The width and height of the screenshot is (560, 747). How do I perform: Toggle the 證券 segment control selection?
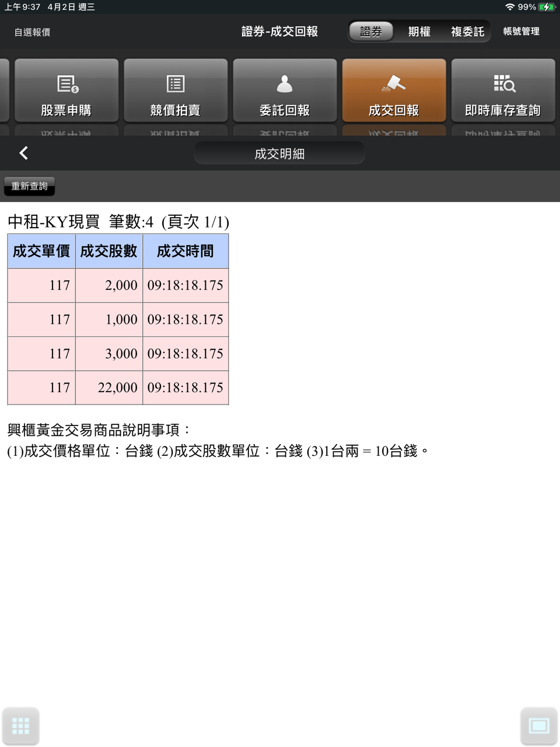point(371,32)
